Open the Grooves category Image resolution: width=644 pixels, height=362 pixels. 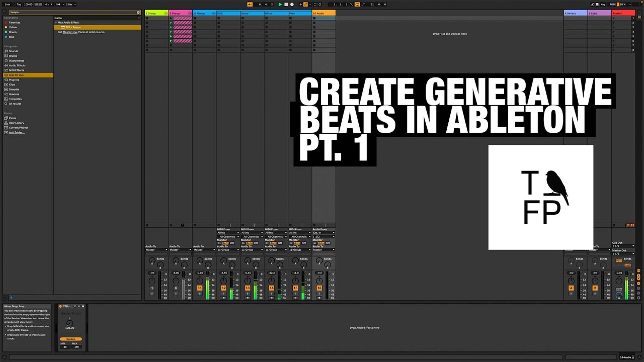tap(14, 94)
